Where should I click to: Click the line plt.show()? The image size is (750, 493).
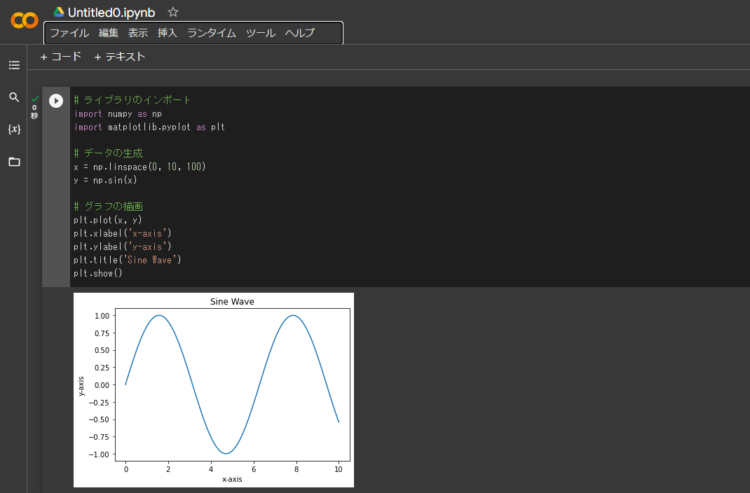(98, 274)
